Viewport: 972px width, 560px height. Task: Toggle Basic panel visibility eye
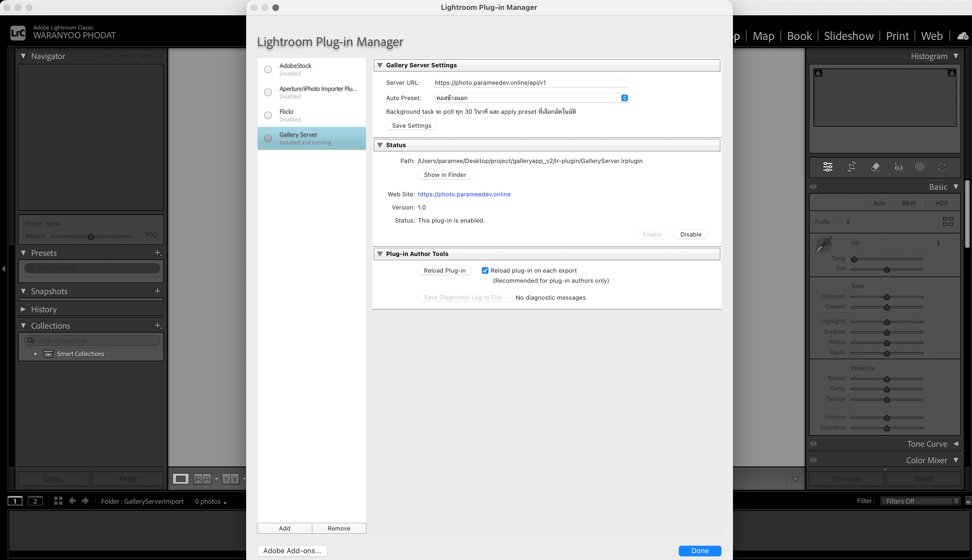pyautogui.click(x=813, y=186)
